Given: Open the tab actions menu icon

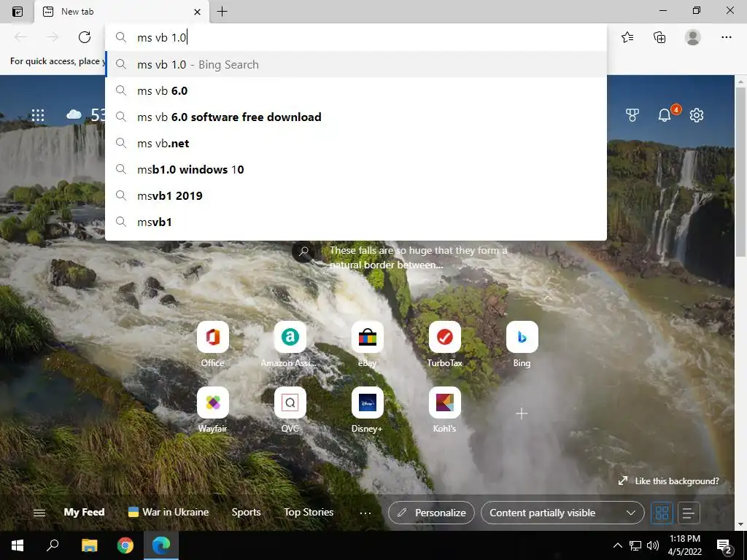Looking at the screenshot, I should [x=18, y=12].
